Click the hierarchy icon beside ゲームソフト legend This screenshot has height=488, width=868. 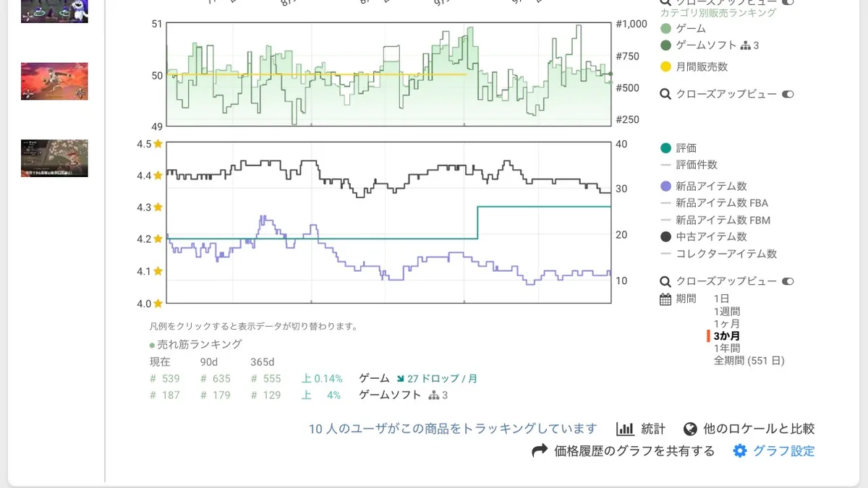(x=746, y=46)
